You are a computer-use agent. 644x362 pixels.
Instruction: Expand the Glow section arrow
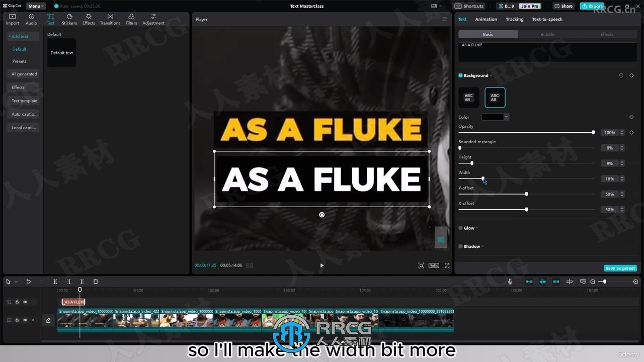coord(477,228)
